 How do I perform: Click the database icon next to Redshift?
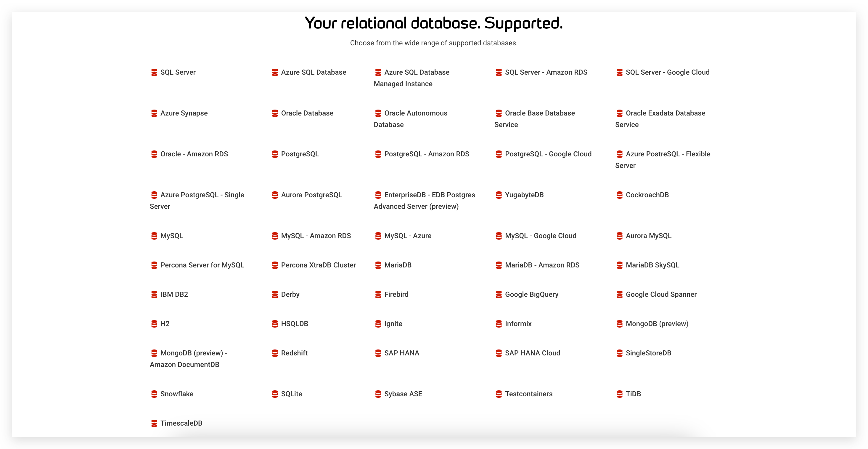pyautogui.click(x=275, y=353)
